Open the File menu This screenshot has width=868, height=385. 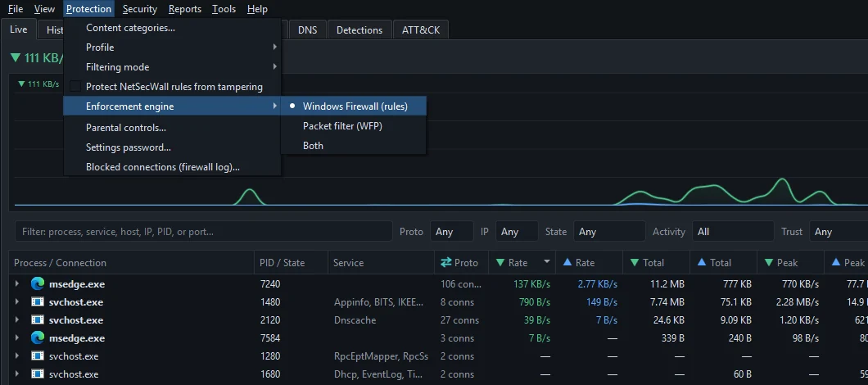pos(16,9)
